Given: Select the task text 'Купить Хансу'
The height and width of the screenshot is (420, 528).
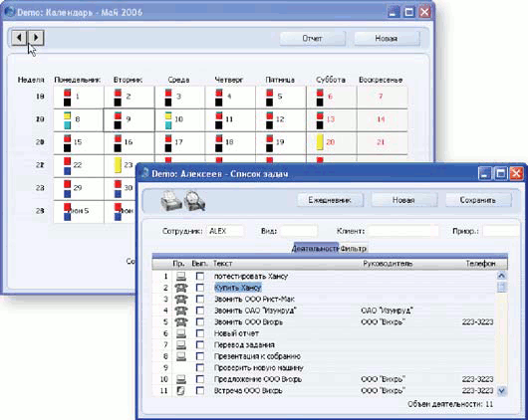Looking at the screenshot, I should 238,288.
